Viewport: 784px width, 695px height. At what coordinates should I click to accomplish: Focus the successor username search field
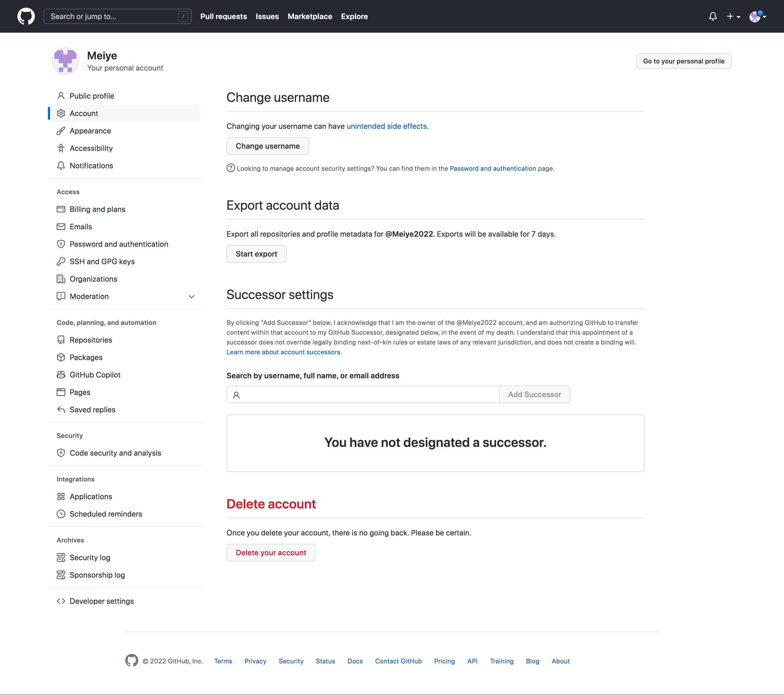pos(363,395)
